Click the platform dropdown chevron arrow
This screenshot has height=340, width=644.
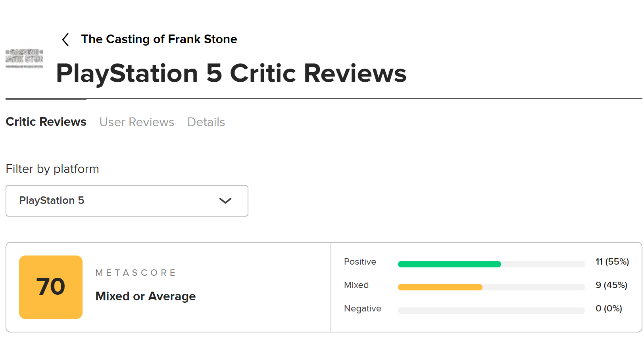click(x=225, y=201)
